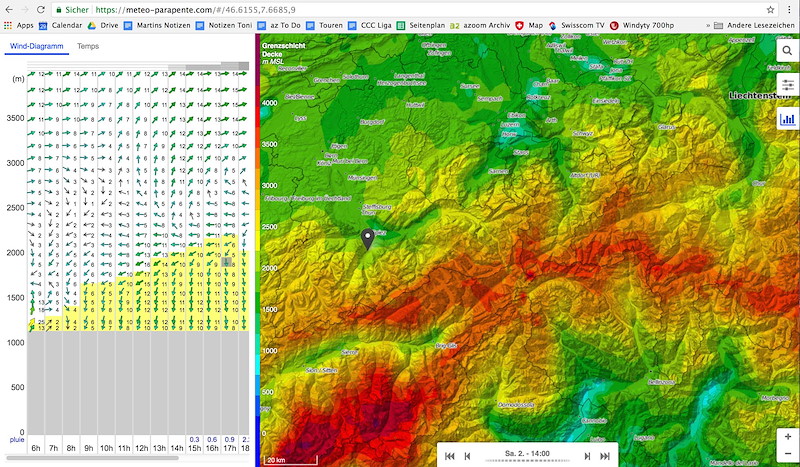Zoom in with the map plus button
The width and height of the screenshot is (800, 467).
coord(788,437)
